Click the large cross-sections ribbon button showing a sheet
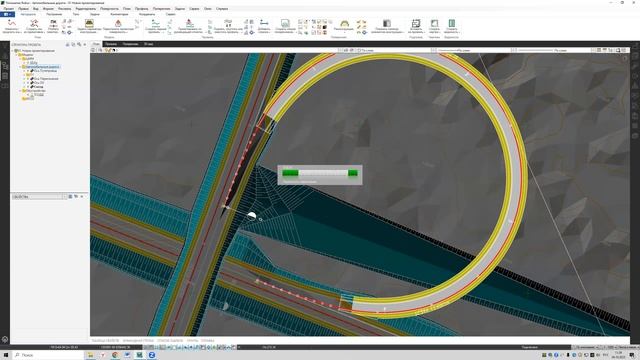 point(285,27)
